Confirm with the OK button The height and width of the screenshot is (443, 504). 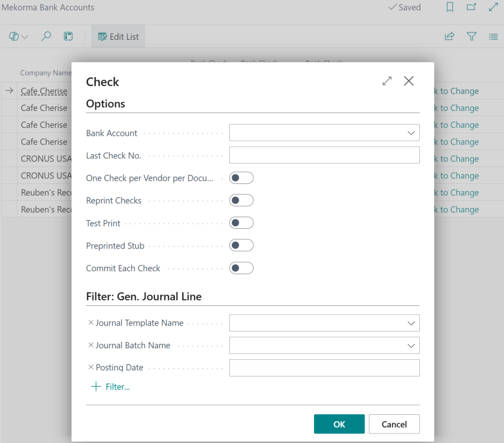[339, 424]
